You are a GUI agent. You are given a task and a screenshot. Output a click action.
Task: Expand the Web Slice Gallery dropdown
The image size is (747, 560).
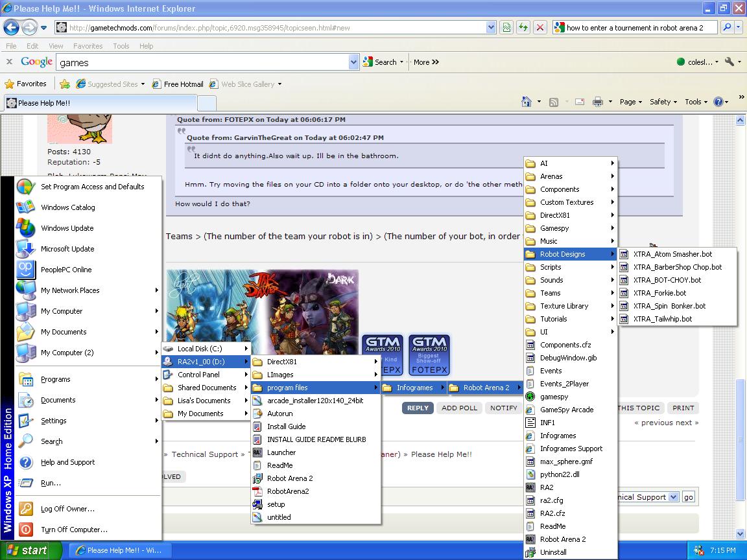pyautogui.click(x=279, y=84)
